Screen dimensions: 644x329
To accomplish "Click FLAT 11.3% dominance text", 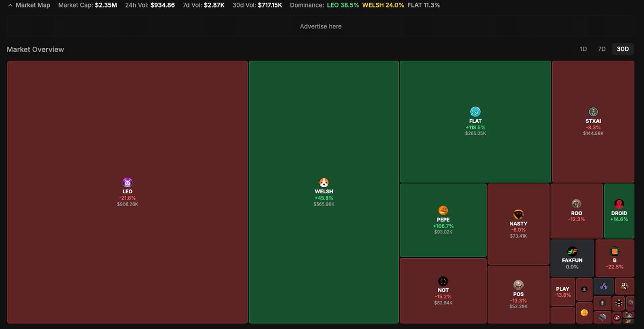I will click(423, 5).
